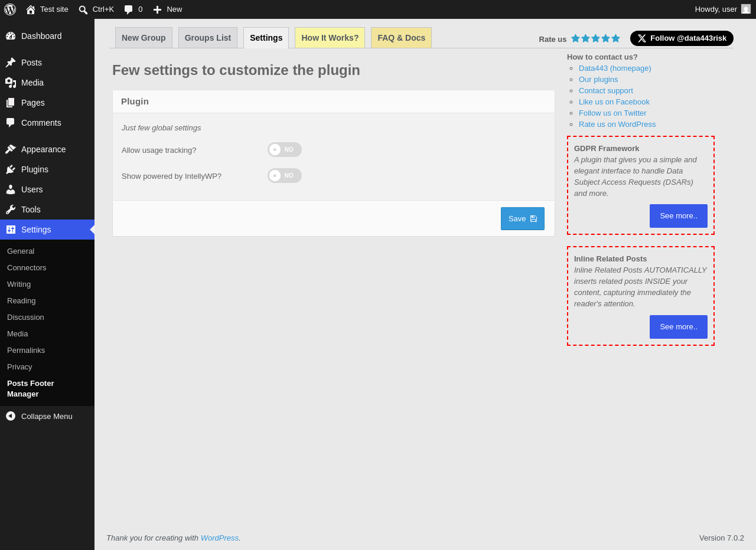756x550 pixels.
Task: Open the Ctrl+K search icon
Action: tap(83, 9)
